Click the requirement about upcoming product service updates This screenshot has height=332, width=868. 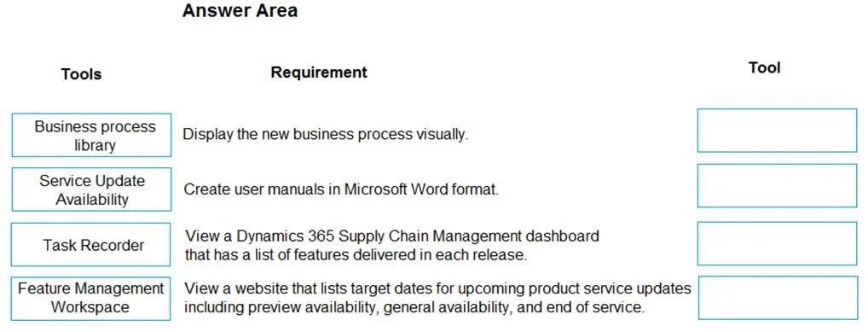point(437,298)
